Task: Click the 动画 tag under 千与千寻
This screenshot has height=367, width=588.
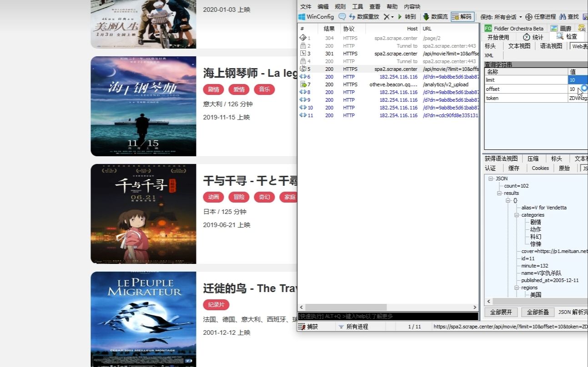Action: pos(214,197)
